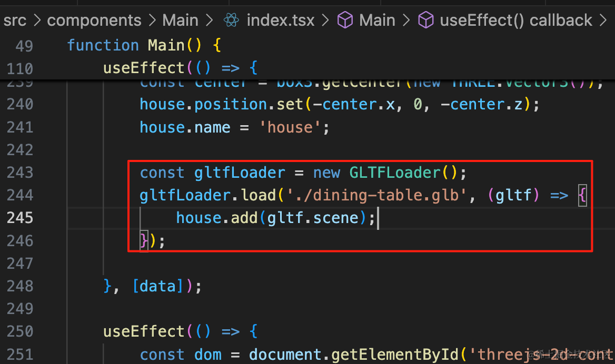The image size is (615, 364).
Task: Click house.add on line 245
Action: (x=217, y=218)
